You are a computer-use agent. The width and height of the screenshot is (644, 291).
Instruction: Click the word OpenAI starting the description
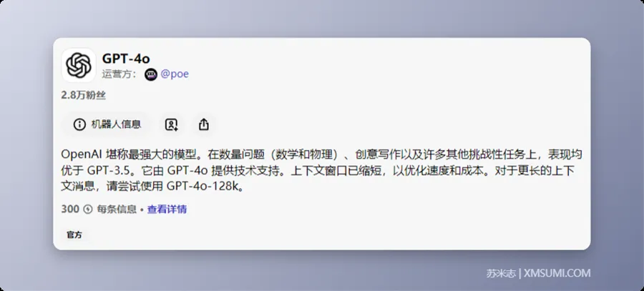[82, 154]
